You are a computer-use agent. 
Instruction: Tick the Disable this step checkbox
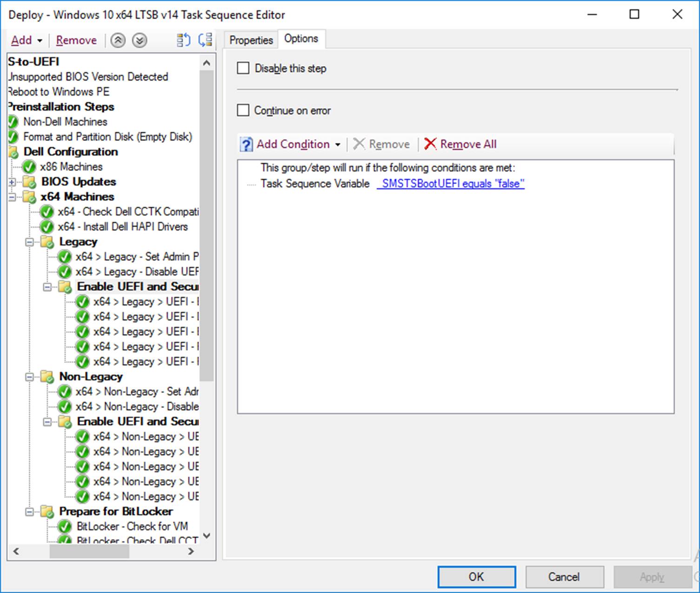pos(243,68)
